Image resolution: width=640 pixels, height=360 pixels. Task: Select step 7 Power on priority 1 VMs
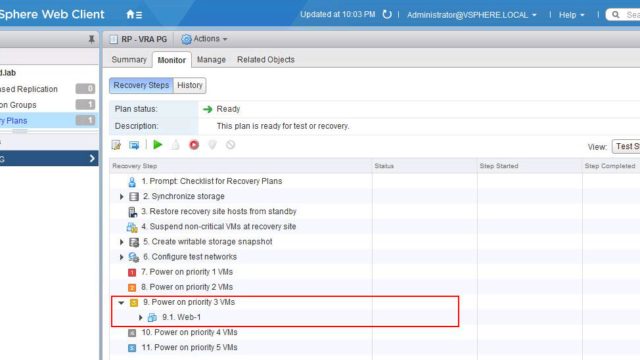pos(187,272)
